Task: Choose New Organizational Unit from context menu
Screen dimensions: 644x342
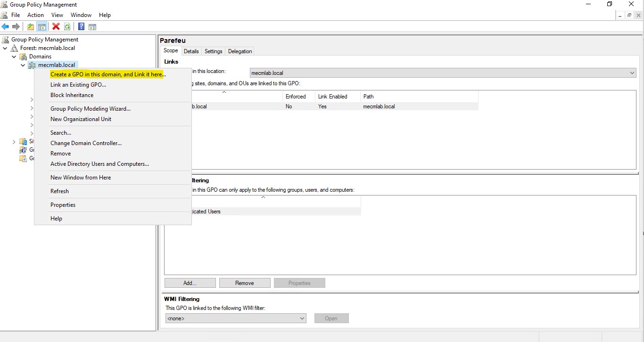Action: tap(81, 119)
